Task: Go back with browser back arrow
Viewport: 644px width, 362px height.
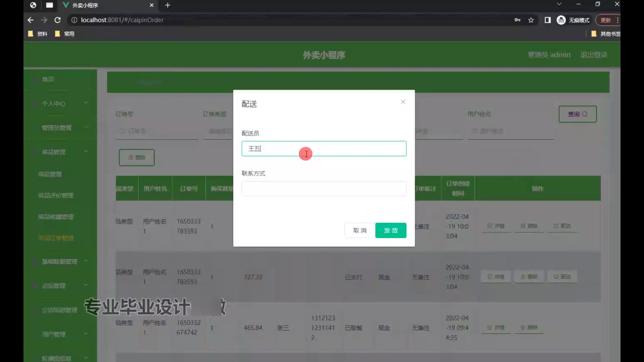Action: click(31, 20)
